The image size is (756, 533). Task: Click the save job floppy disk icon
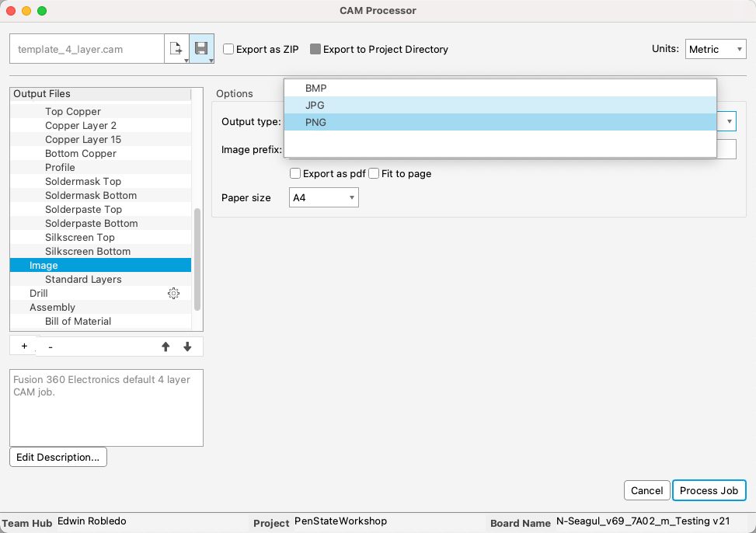[201, 49]
